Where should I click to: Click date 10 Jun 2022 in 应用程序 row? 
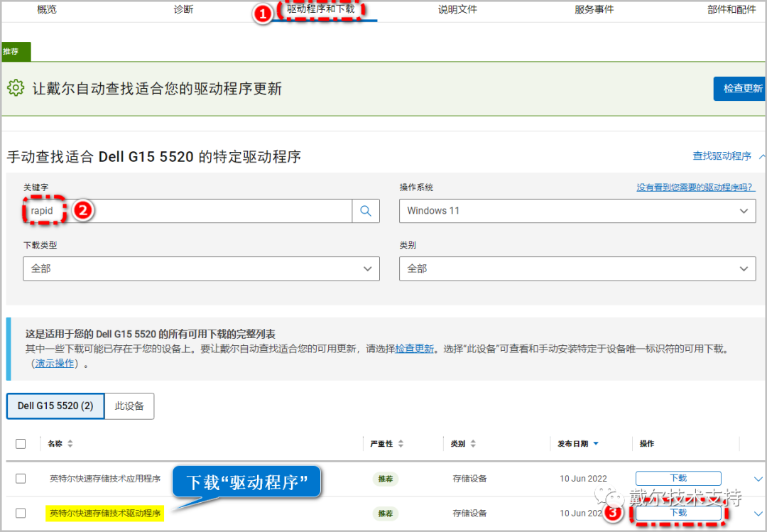pos(583,479)
